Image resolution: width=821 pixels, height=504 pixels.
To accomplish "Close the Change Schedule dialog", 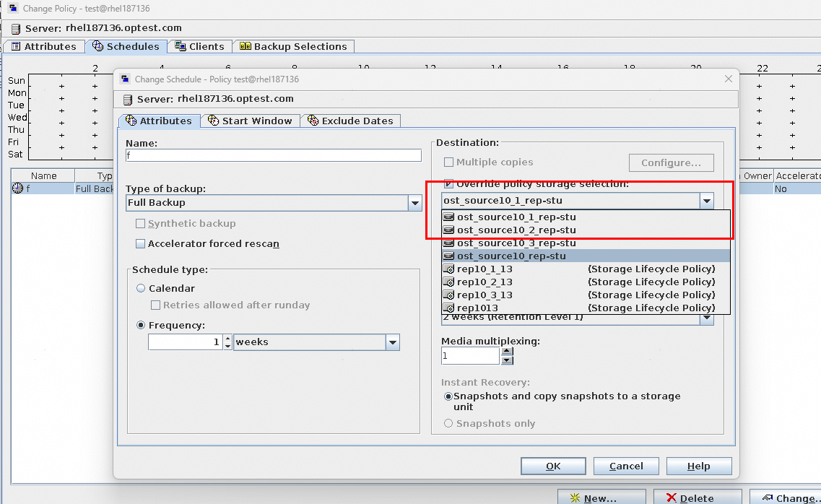I will coord(729,79).
